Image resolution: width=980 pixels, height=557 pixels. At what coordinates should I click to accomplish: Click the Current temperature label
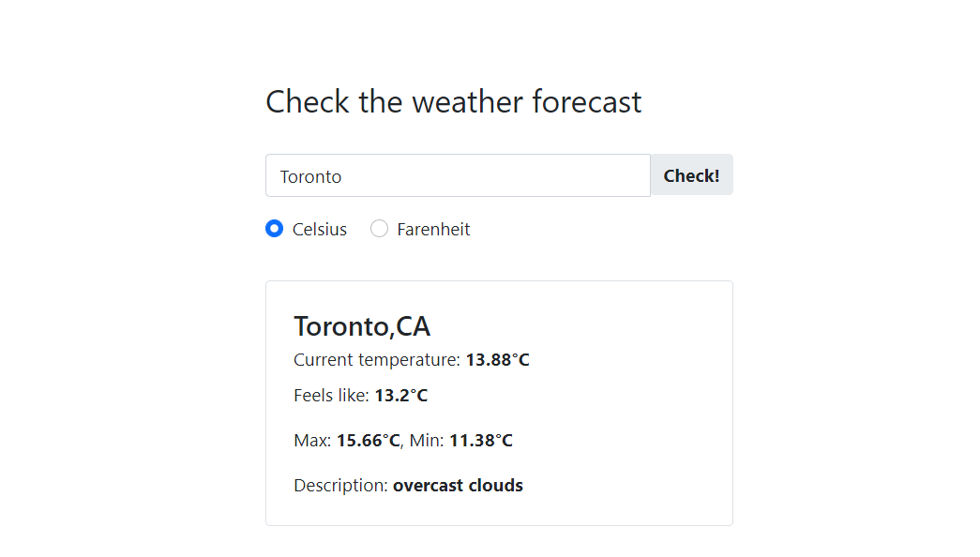click(x=377, y=360)
